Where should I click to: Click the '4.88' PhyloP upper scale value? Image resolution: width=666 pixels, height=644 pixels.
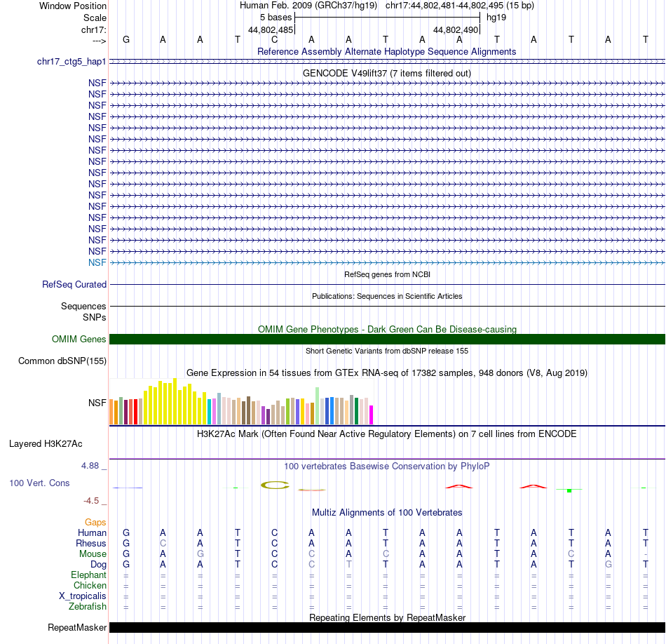coord(90,466)
